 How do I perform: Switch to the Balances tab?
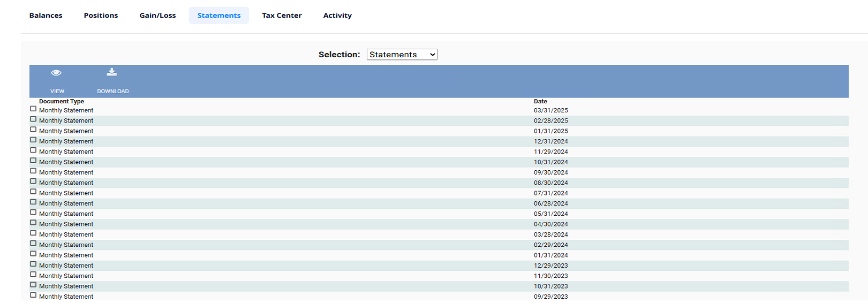pos(46,16)
